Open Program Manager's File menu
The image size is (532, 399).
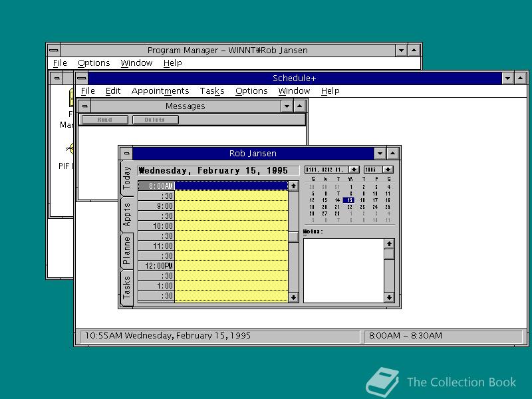[x=60, y=63]
